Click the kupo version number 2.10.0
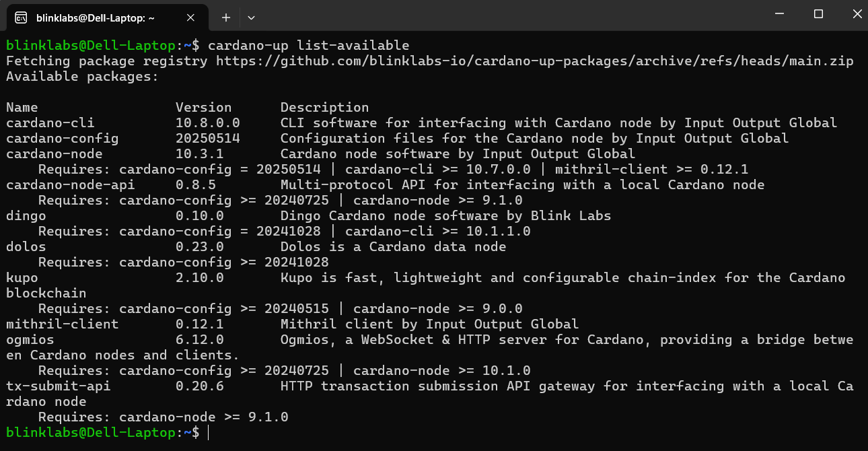 (199, 278)
